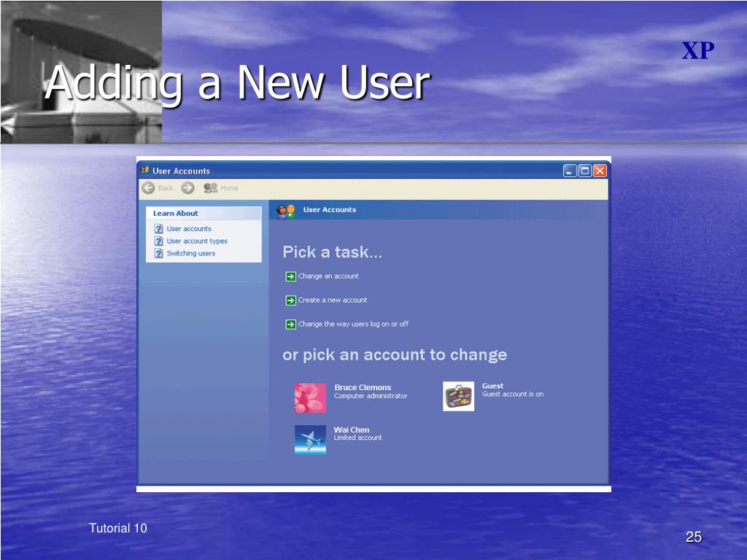747x560 pixels.
Task: Click the Back arrow icon in toolbar
Action: (x=149, y=188)
